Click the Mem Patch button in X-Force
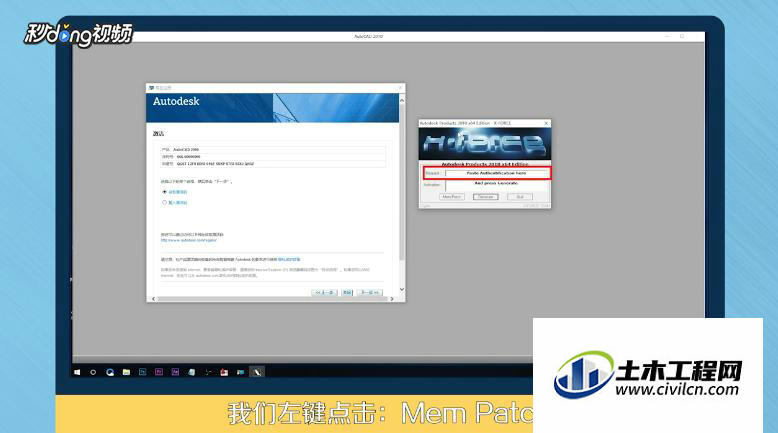This screenshot has height=433, width=778. tap(452, 197)
